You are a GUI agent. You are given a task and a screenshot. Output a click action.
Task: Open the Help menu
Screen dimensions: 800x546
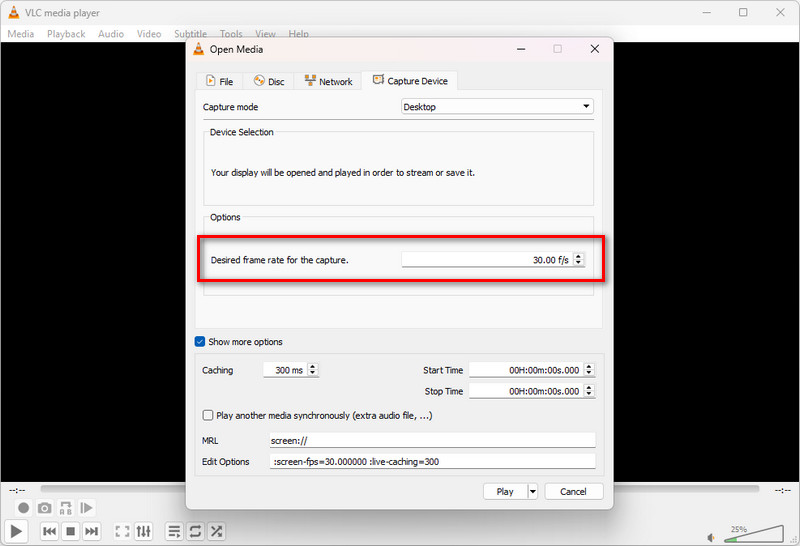(298, 34)
